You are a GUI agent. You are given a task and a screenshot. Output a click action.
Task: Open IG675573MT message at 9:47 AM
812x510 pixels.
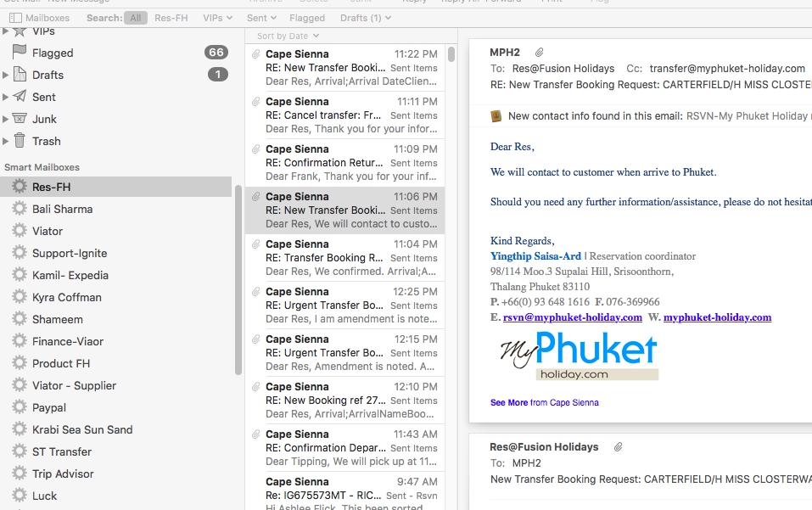point(344,492)
